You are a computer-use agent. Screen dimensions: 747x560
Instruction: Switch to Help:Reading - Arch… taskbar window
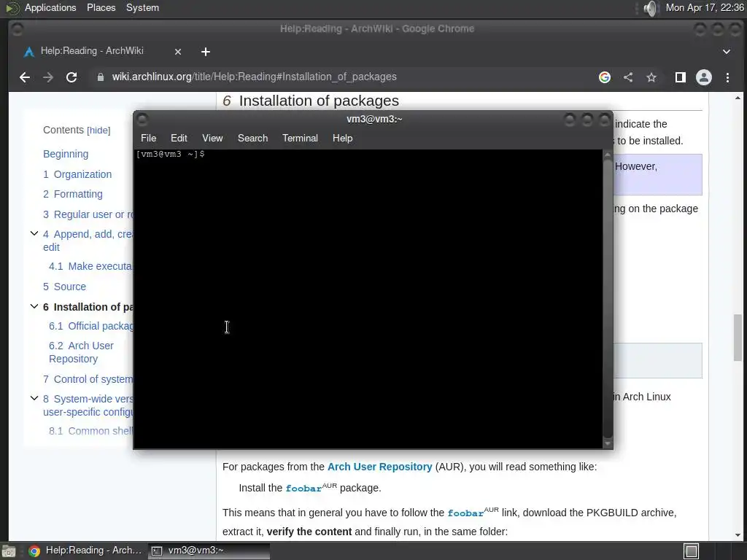click(86, 551)
